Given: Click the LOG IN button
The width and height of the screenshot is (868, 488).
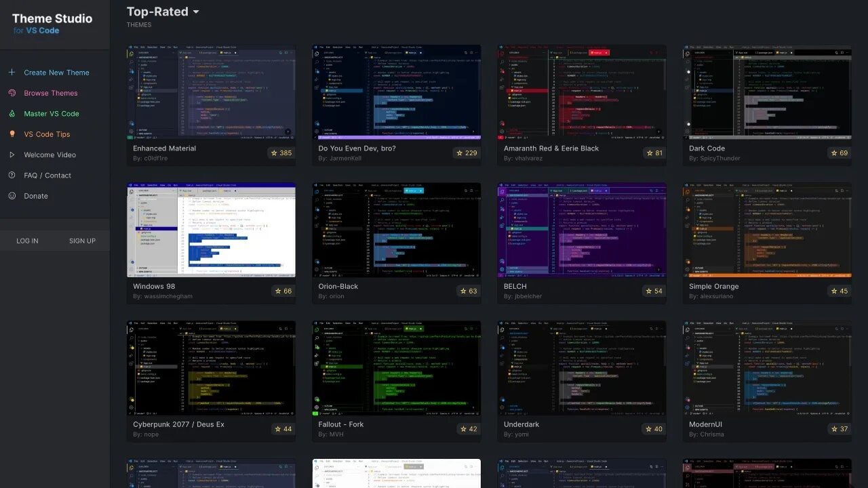Looking at the screenshot, I should coord(27,241).
